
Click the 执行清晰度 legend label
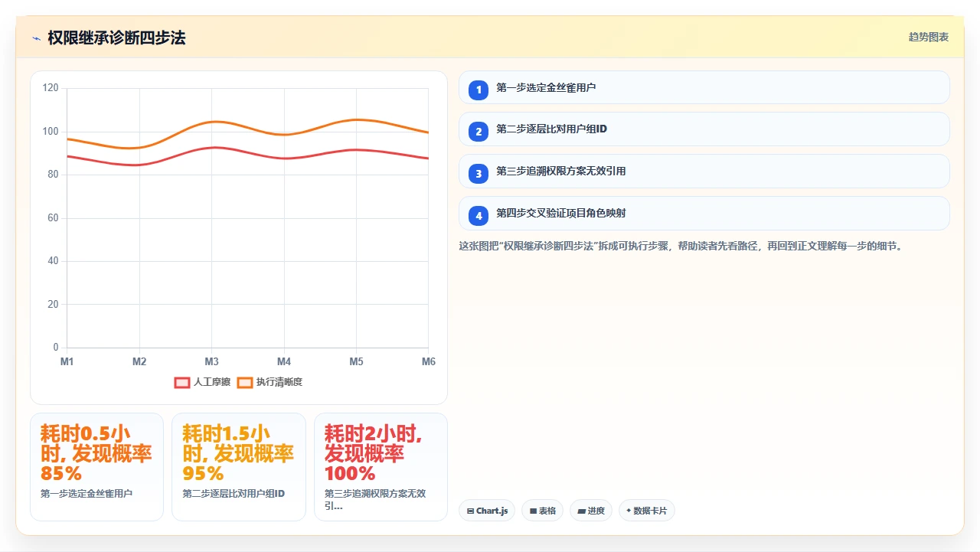tap(279, 382)
